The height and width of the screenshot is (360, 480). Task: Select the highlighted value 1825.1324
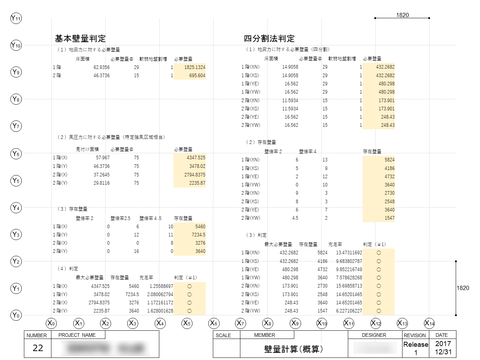pyautogui.click(x=195, y=67)
